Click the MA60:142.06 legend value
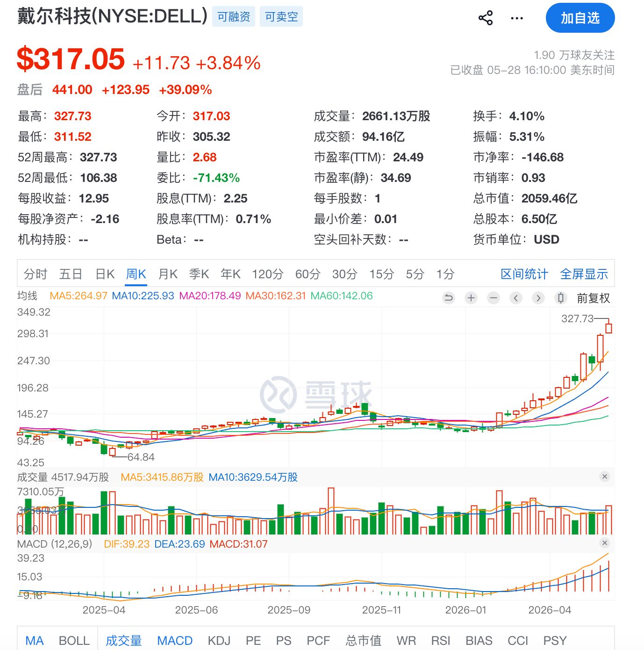 click(x=342, y=296)
